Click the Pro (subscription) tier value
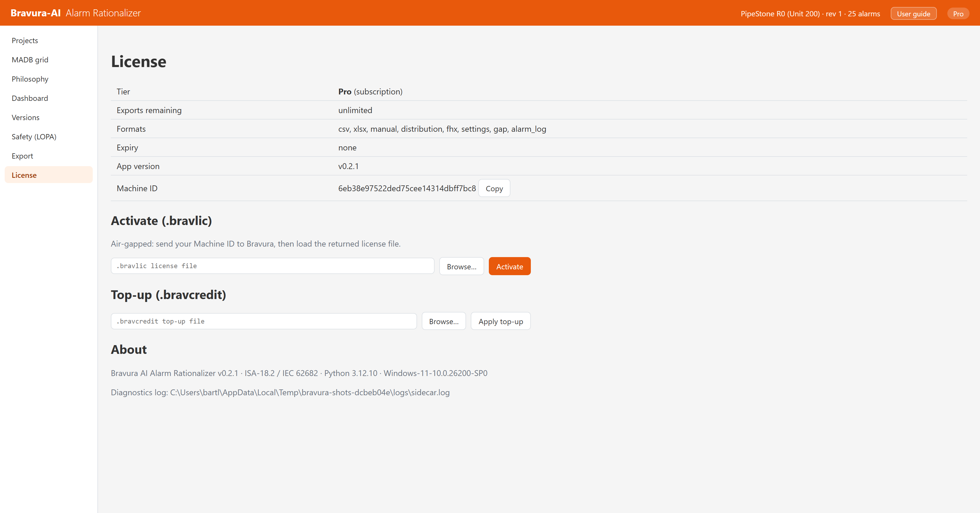 point(370,92)
